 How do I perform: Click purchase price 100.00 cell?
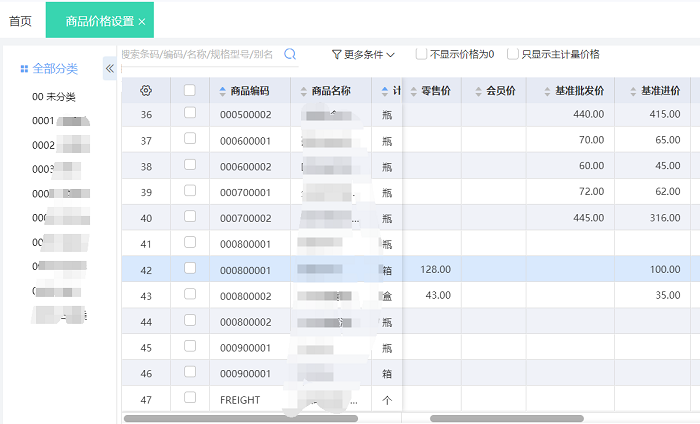tap(665, 270)
